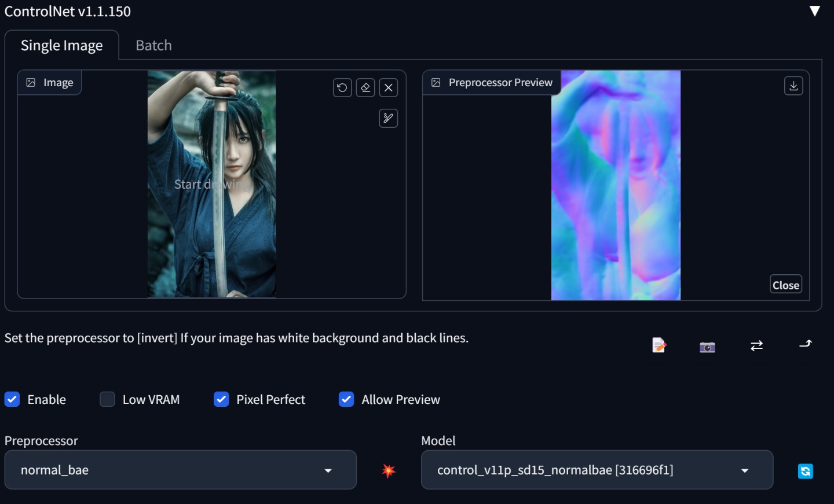This screenshot has width=834, height=504.
Task: Click the undo icon on the image canvas
Action: (342, 87)
